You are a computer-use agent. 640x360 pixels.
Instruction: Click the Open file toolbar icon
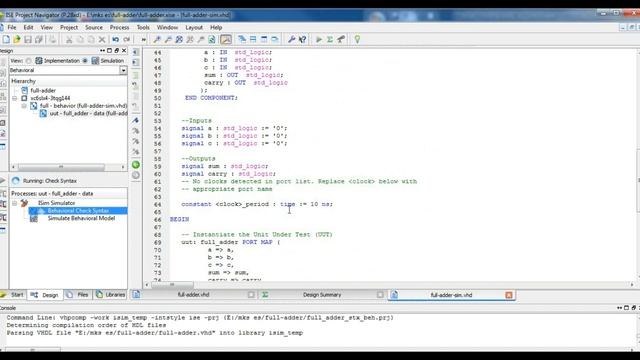coord(17,40)
